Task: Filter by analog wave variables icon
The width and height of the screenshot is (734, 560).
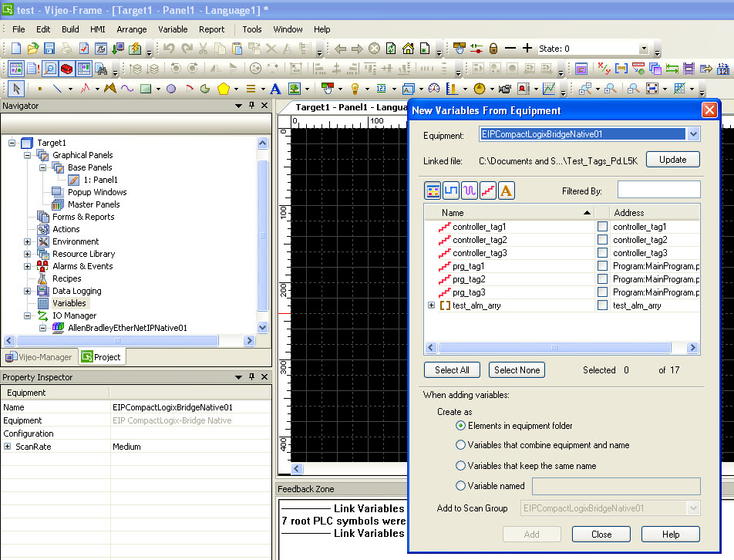Action: 469,191
